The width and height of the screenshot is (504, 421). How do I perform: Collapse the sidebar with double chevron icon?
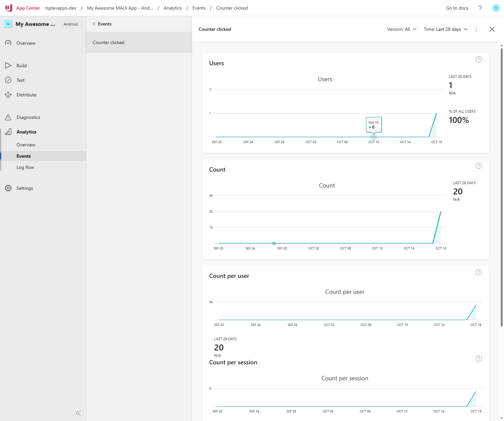(78, 413)
